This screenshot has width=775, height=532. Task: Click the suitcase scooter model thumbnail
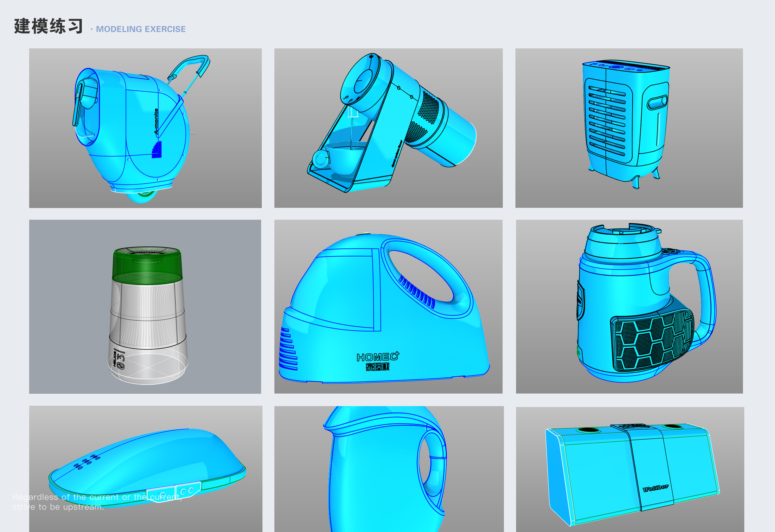click(145, 128)
